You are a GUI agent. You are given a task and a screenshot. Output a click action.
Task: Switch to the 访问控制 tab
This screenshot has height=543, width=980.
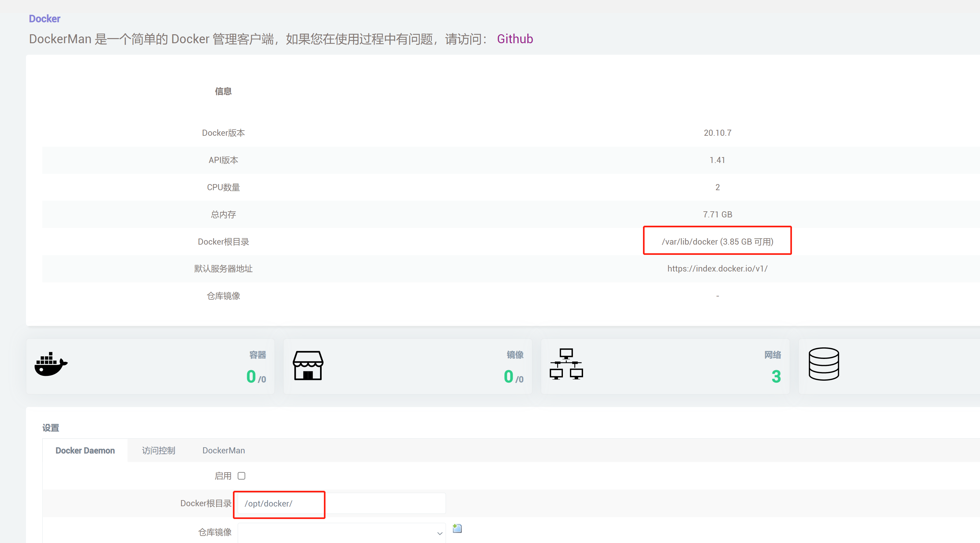[158, 450]
